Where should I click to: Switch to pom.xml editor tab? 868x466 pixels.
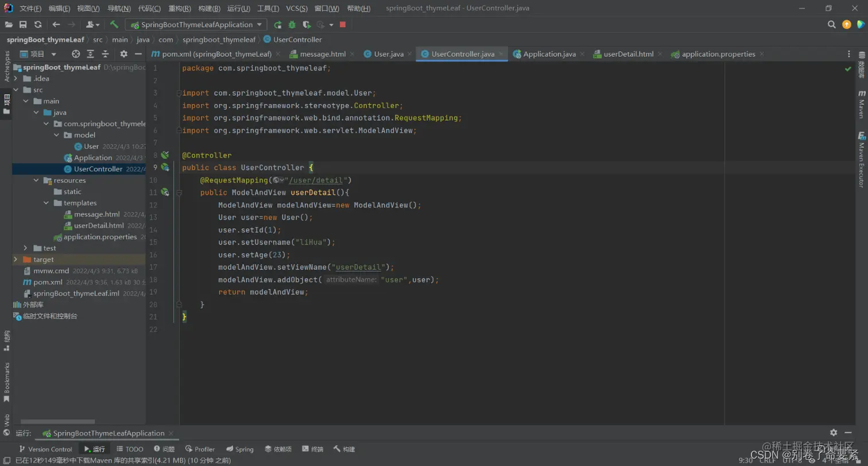[216, 54]
